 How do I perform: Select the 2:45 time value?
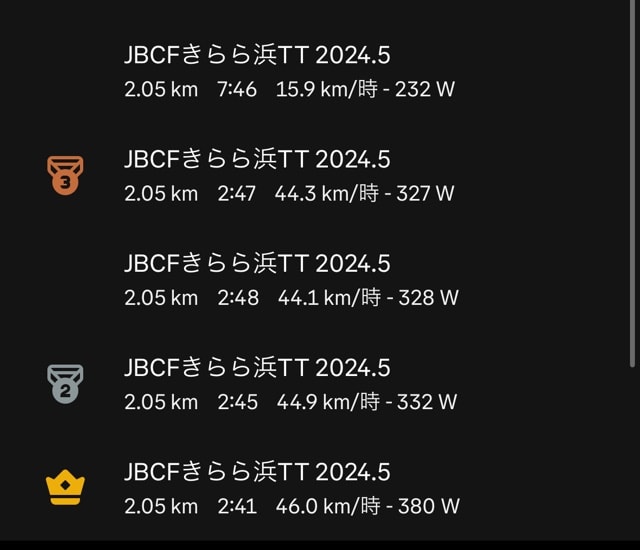[x=238, y=402]
